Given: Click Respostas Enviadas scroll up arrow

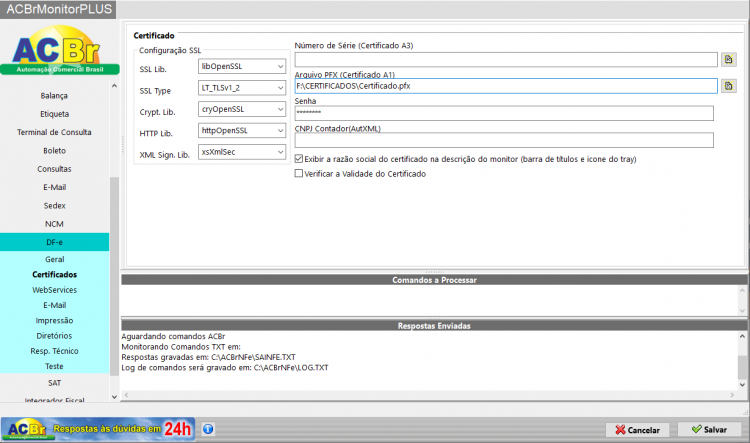Looking at the screenshot, I should 742,336.
